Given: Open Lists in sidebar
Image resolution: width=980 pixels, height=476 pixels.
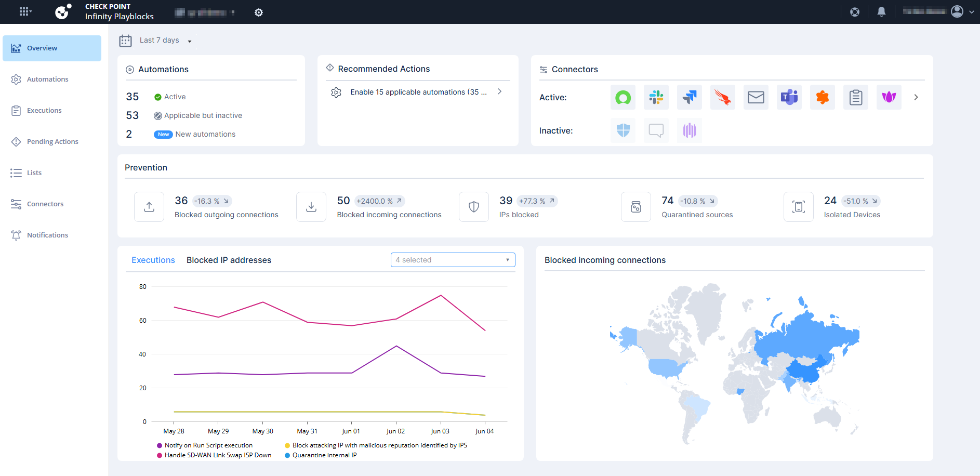Looking at the screenshot, I should pos(52,173).
